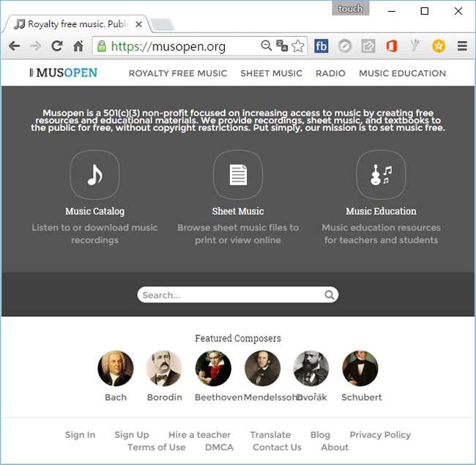Click the fb extension icon
Viewport: 476px width, 465px height.
pos(321,46)
